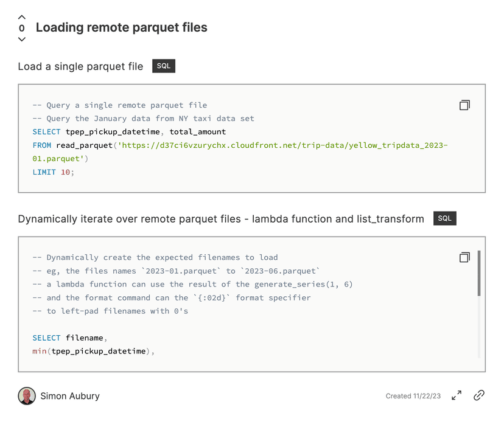Image resolution: width=504 pixels, height=427 pixels.
Task: Copy the lambda function snippet code
Action: pos(464,257)
